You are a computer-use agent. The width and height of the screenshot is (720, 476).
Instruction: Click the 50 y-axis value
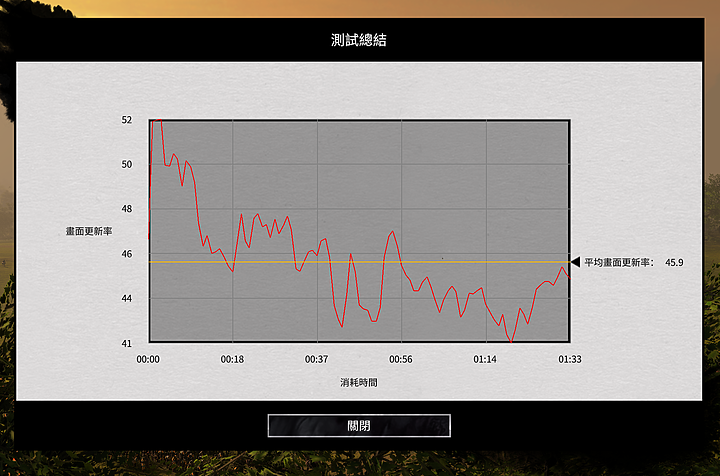pos(127,164)
